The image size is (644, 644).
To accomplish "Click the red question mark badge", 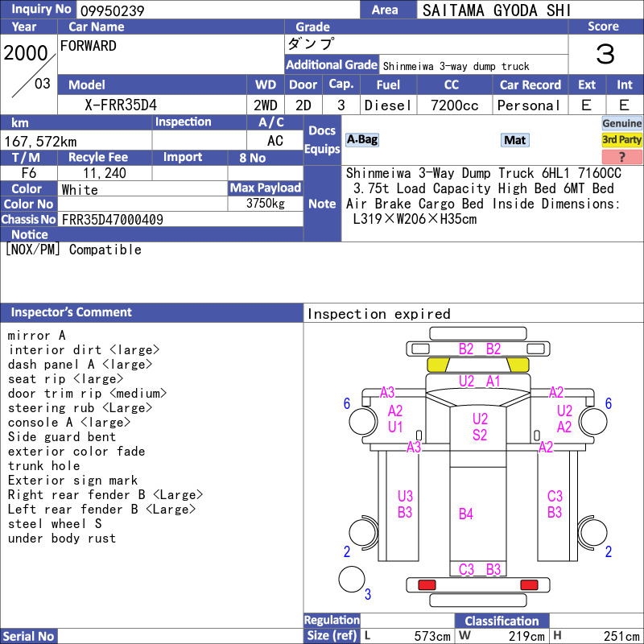I will pos(621,156).
